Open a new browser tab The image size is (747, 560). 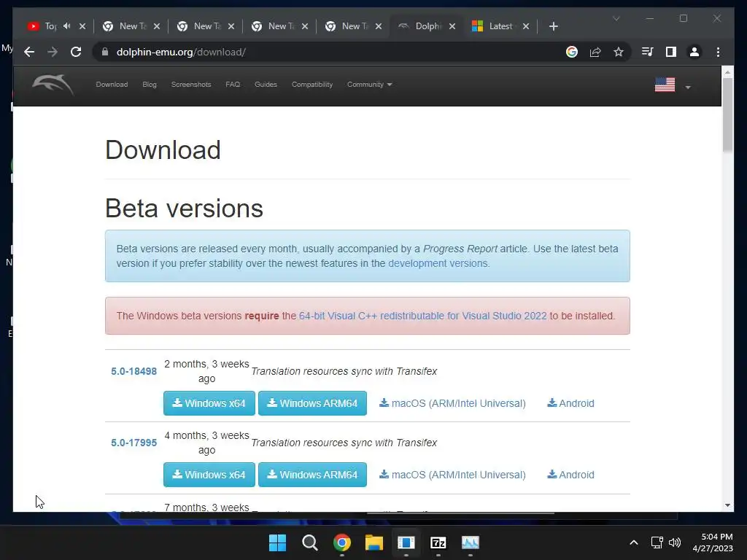tap(553, 26)
